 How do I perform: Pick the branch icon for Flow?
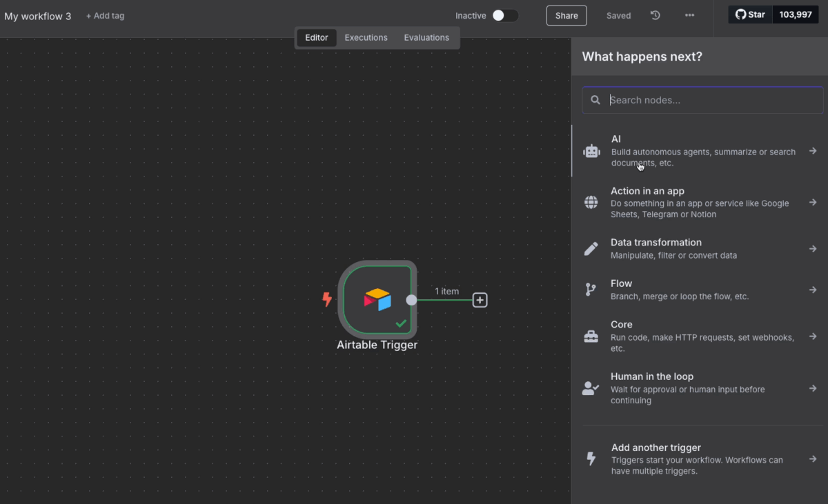point(591,290)
